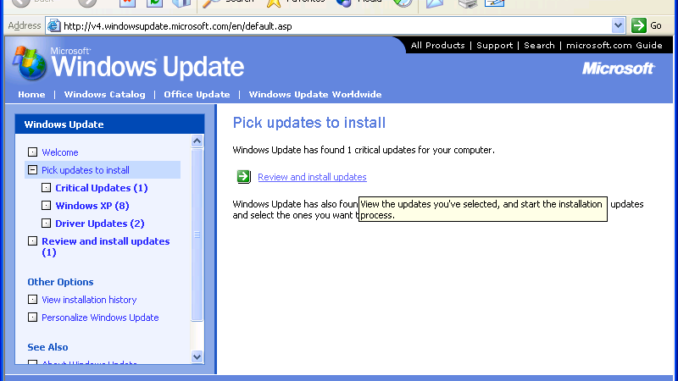Click into the address URL field
This screenshot has width=678, height=381.
[337, 26]
